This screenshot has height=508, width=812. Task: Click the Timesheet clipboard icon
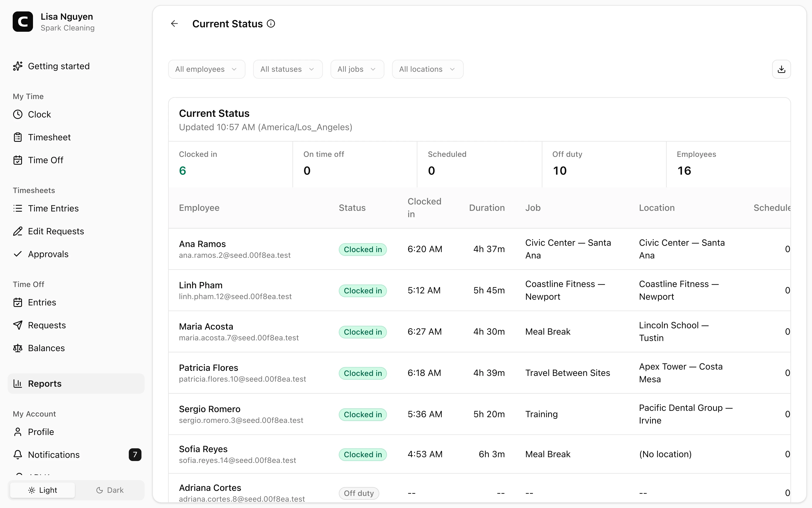coord(18,137)
